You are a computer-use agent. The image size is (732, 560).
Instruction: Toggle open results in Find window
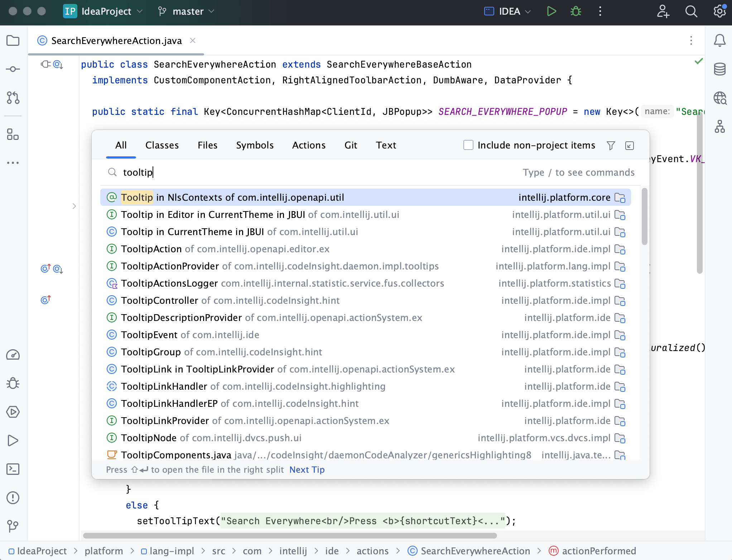[630, 145]
